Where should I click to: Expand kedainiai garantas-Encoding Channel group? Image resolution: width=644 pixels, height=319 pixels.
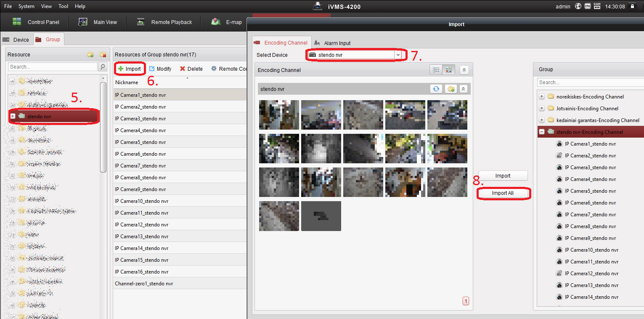(542, 120)
